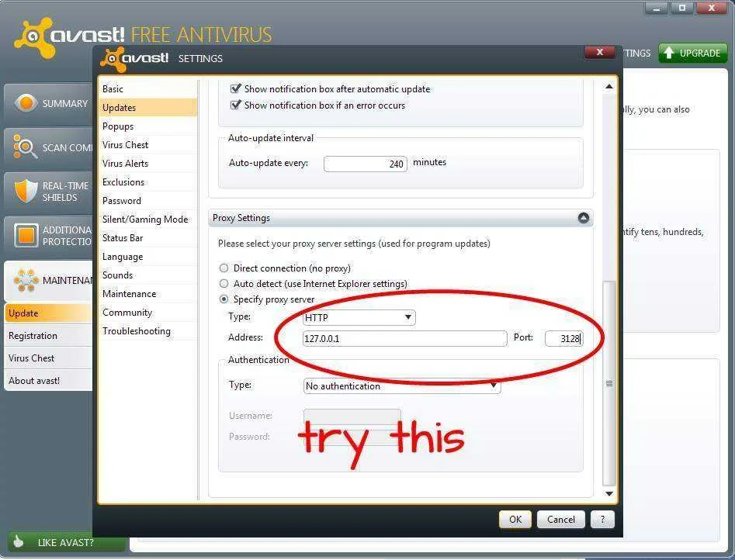Open the Password settings category
Viewport: 735px width, 560px height.
click(x=147, y=201)
